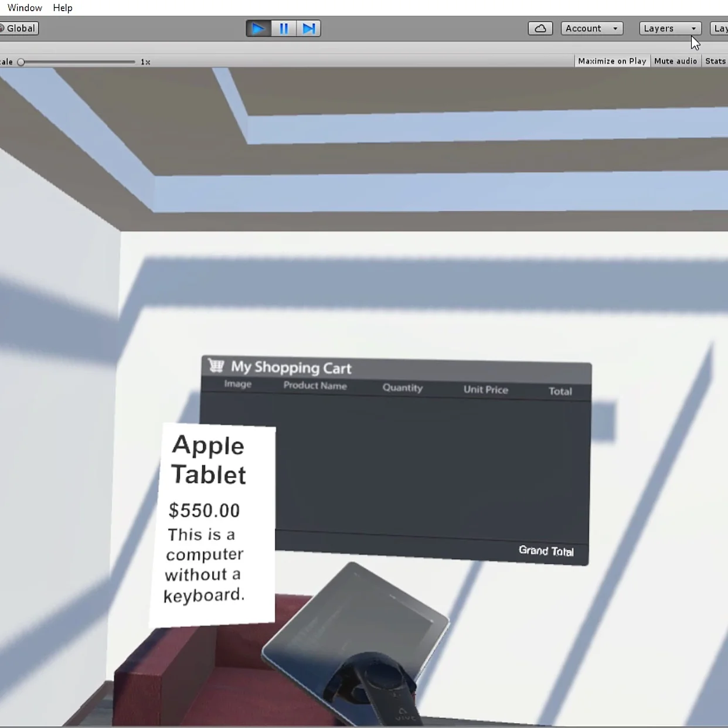Click the My Shopping Cart header

tap(291, 368)
